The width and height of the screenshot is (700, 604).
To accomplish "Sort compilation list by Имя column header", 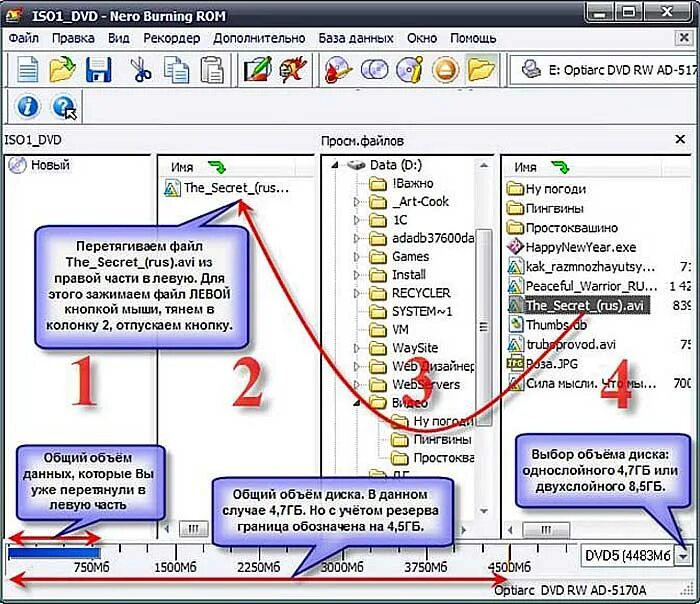I will click(182, 167).
